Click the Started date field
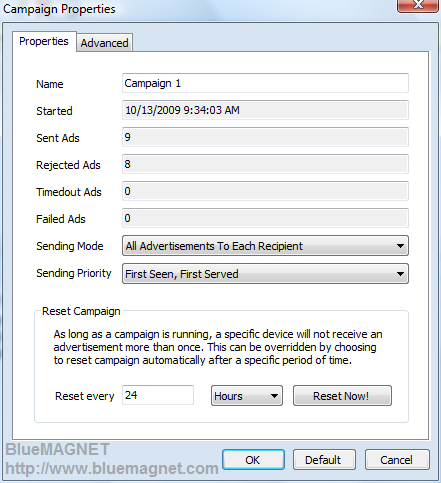This screenshot has height=483, width=441. (265, 110)
